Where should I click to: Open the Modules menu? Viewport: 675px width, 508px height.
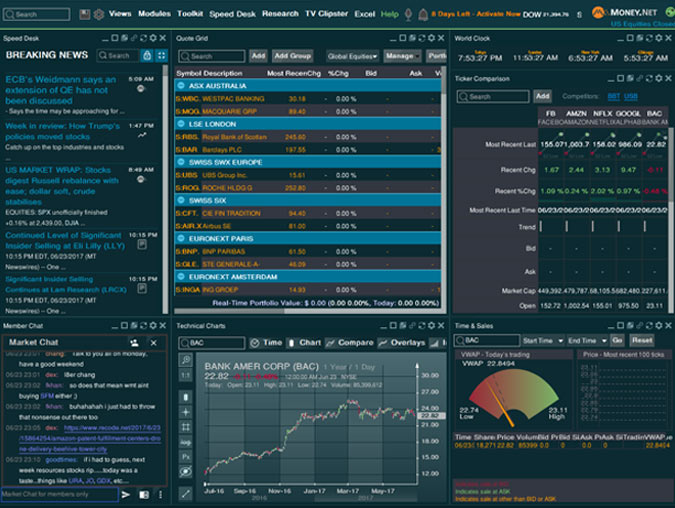click(x=154, y=14)
